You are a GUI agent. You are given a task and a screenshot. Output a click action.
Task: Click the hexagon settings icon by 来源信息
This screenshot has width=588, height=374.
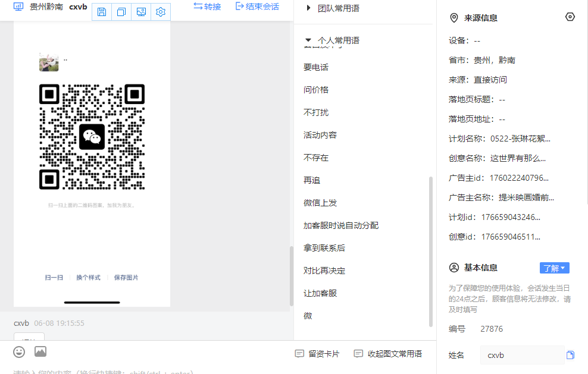pyautogui.click(x=570, y=17)
